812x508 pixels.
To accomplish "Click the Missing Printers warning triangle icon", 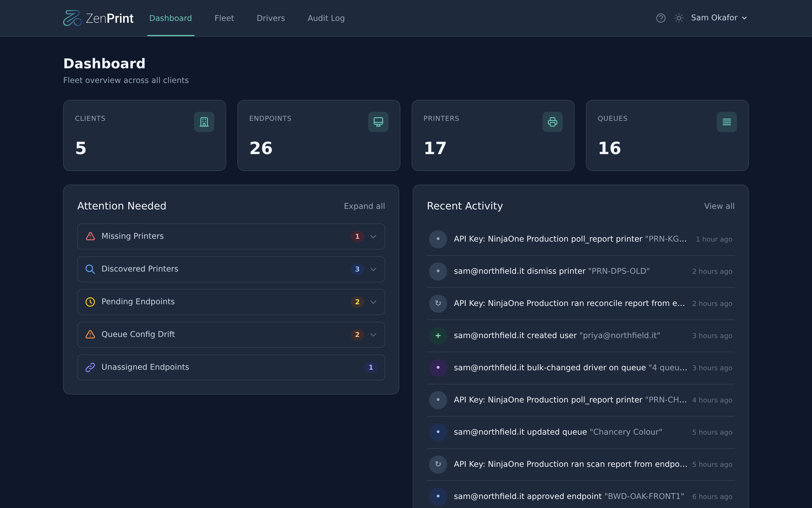I will [90, 236].
